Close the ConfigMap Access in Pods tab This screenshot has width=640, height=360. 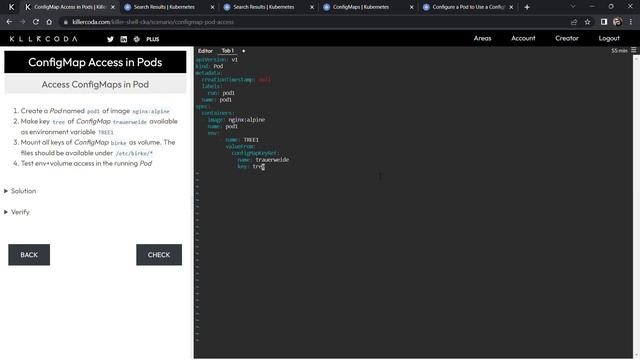pyautogui.click(x=113, y=7)
